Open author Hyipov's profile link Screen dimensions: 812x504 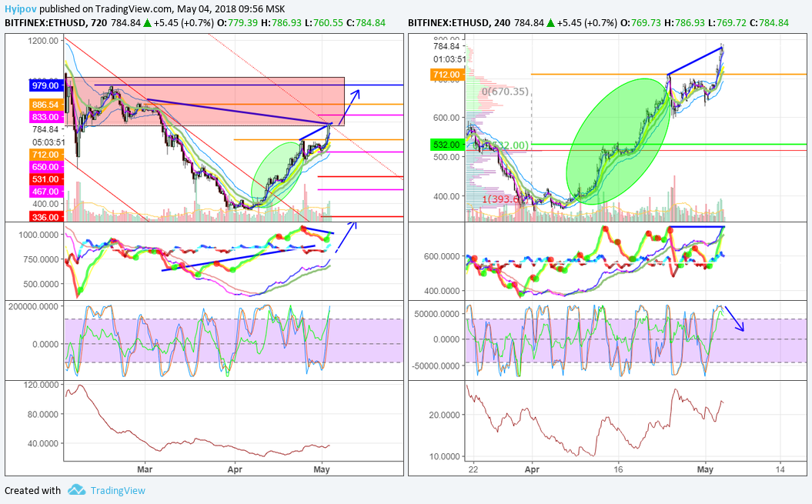click(21, 8)
